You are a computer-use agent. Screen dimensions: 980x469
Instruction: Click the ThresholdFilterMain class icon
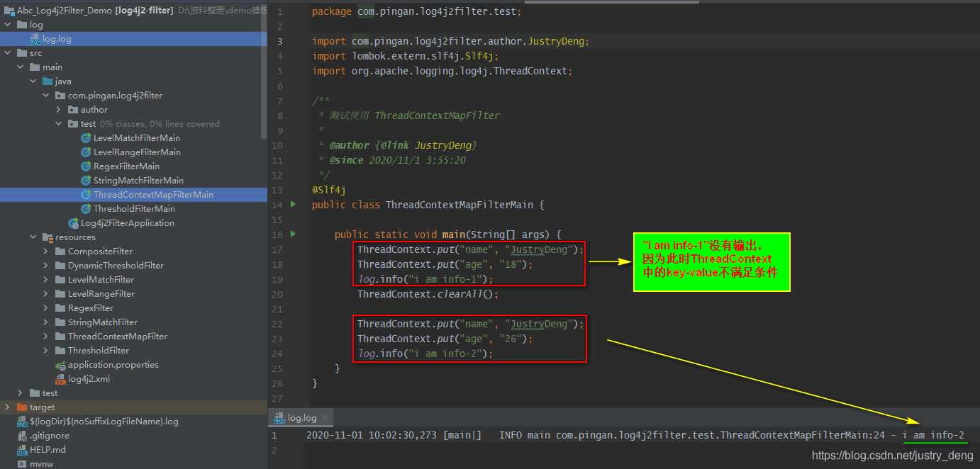(86, 209)
